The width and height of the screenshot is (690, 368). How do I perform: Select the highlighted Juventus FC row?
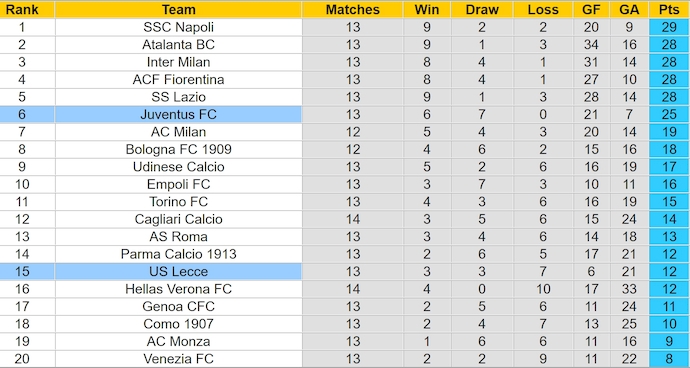click(345, 114)
